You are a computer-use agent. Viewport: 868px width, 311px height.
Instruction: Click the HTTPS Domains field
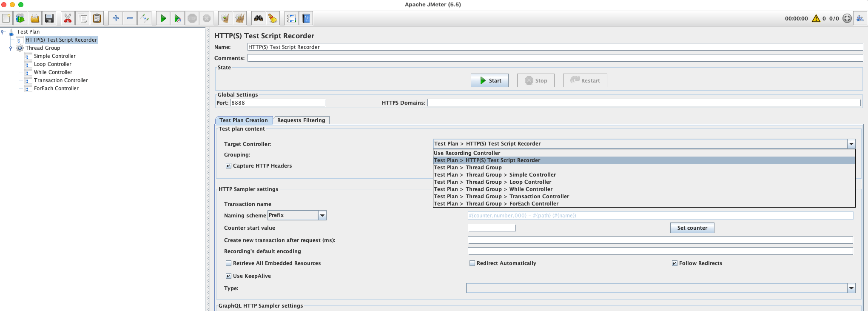point(644,103)
